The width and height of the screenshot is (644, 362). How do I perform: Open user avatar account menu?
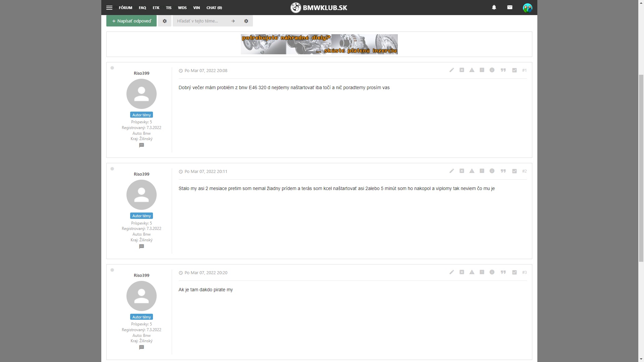coord(527,8)
